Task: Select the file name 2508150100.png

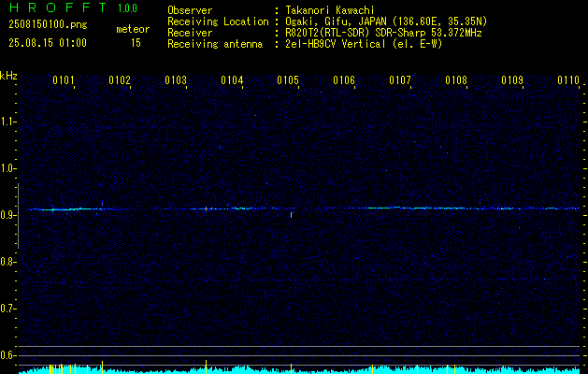Action: [48, 24]
